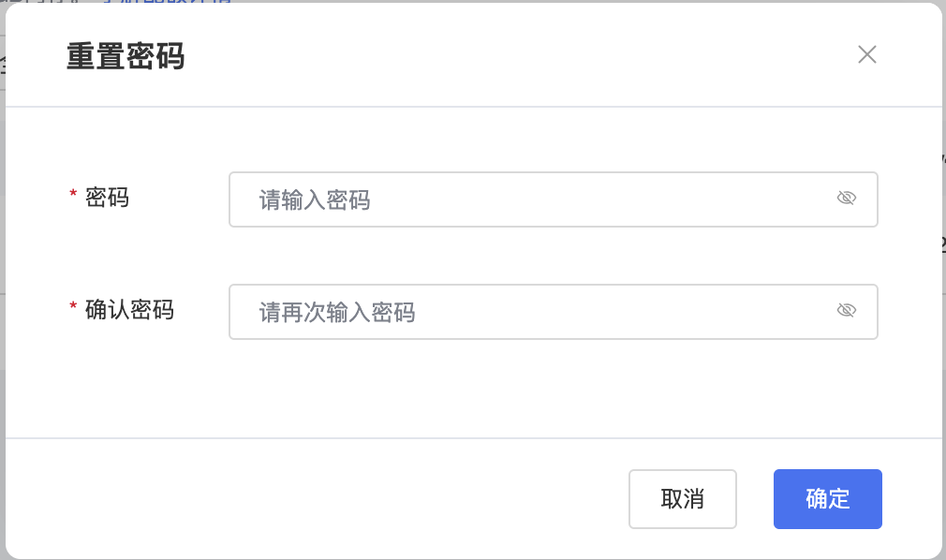Focus the 请再次输入密码 input field
Screen dimensions: 946x560
pos(534,312)
